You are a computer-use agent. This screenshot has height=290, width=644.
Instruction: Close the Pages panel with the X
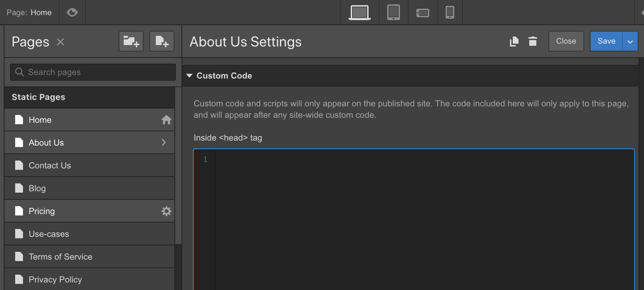pyautogui.click(x=60, y=42)
